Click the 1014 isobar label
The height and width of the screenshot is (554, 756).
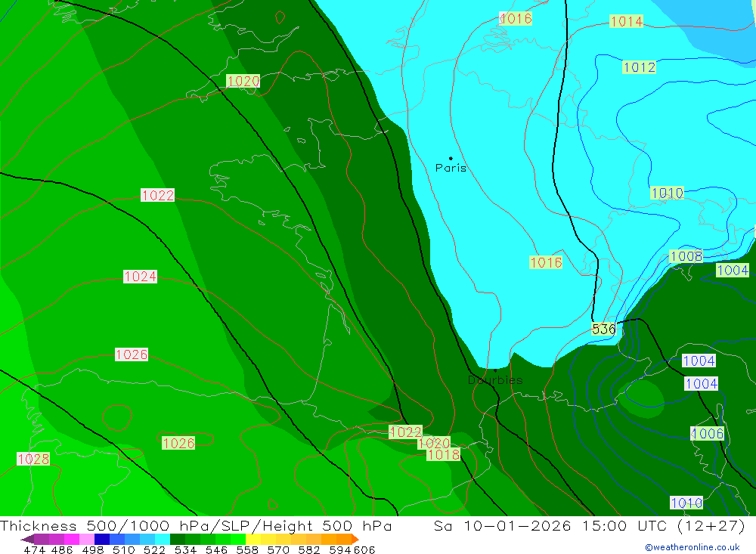point(626,22)
